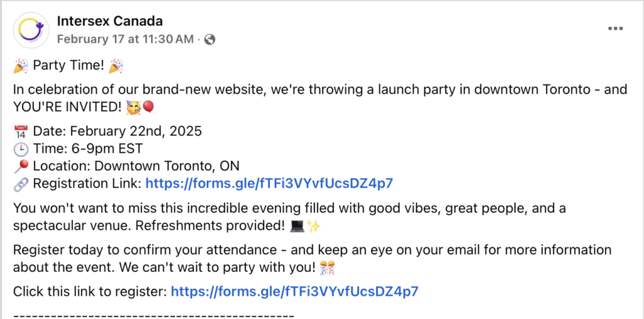Click the clock emoji beside Time

(21, 149)
